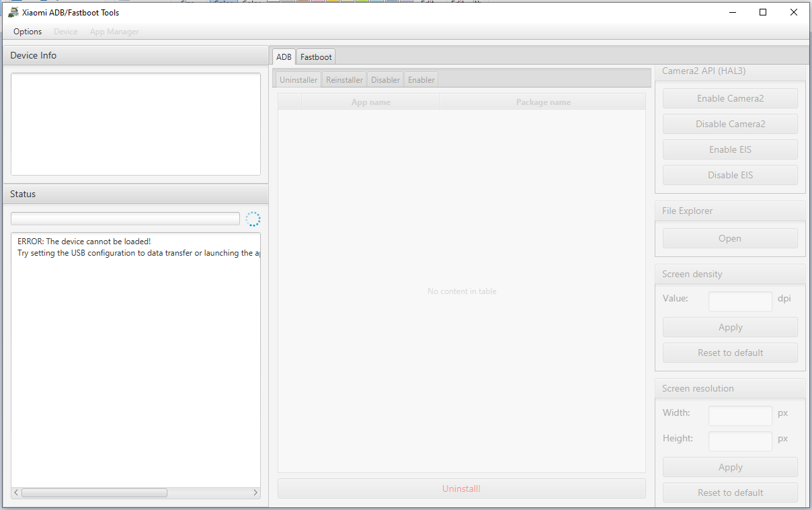Viewport: 812px width, 510px height.
Task: Click the Status panel header
Action: click(x=136, y=194)
